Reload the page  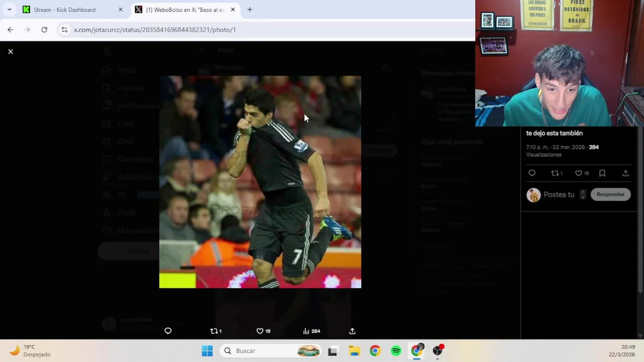[44, 30]
